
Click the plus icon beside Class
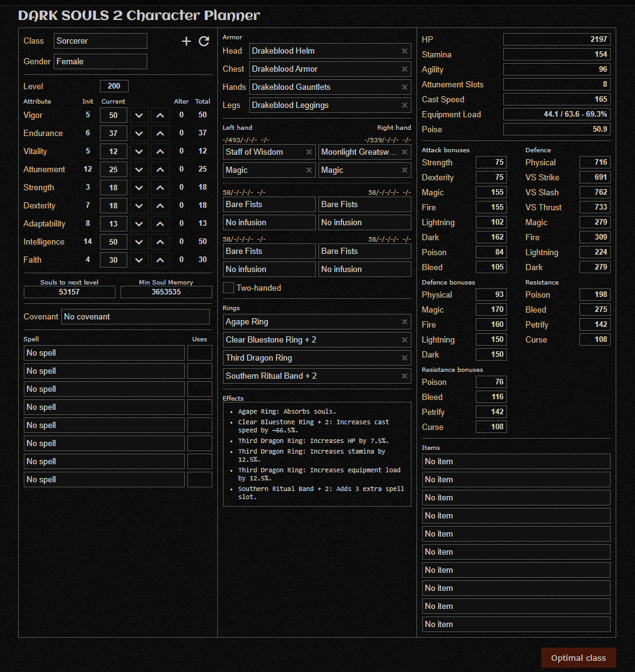pos(186,41)
